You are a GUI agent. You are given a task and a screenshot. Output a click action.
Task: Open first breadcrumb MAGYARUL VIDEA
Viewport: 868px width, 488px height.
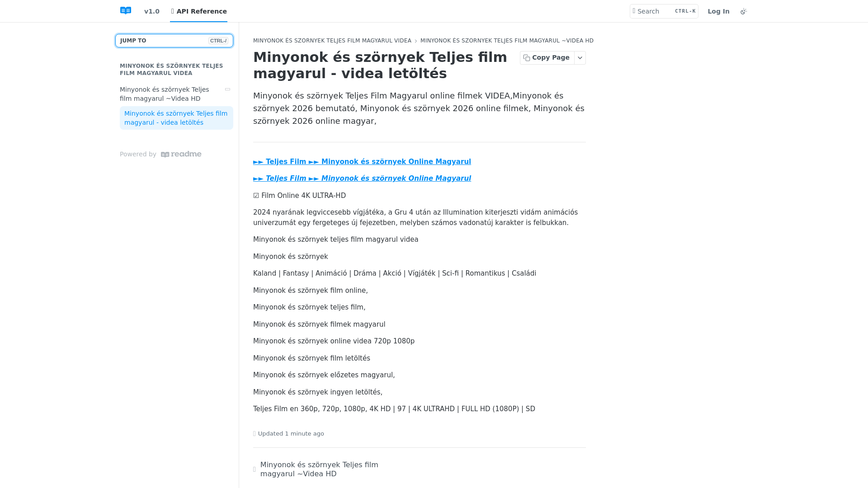tap(332, 41)
